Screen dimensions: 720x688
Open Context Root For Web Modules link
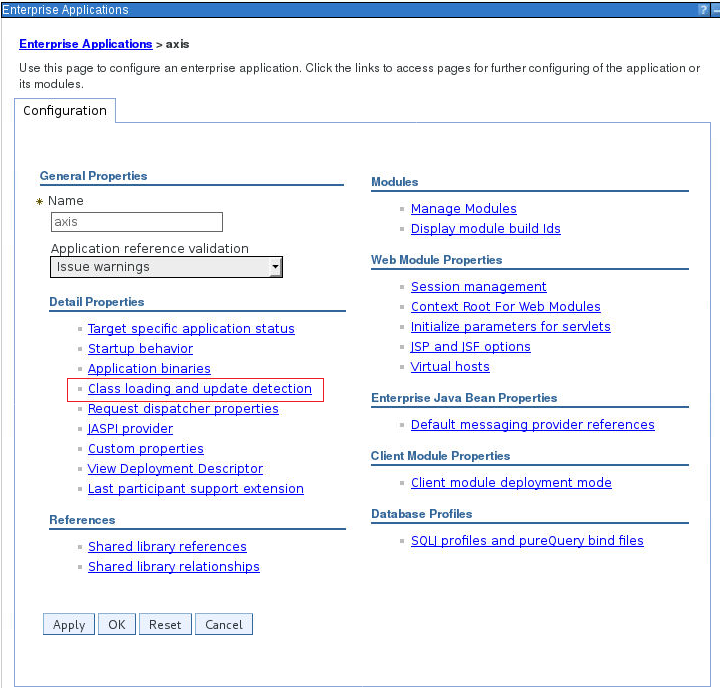click(506, 307)
